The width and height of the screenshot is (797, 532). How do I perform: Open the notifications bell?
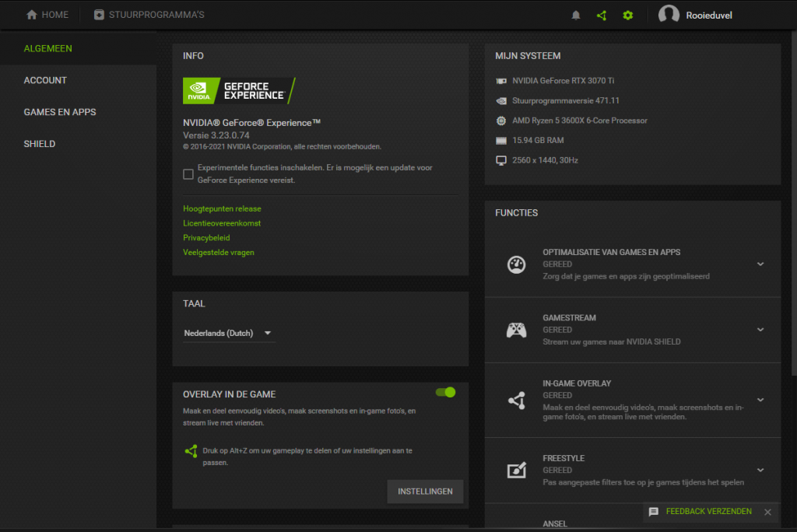pyautogui.click(x=575, y=16)
